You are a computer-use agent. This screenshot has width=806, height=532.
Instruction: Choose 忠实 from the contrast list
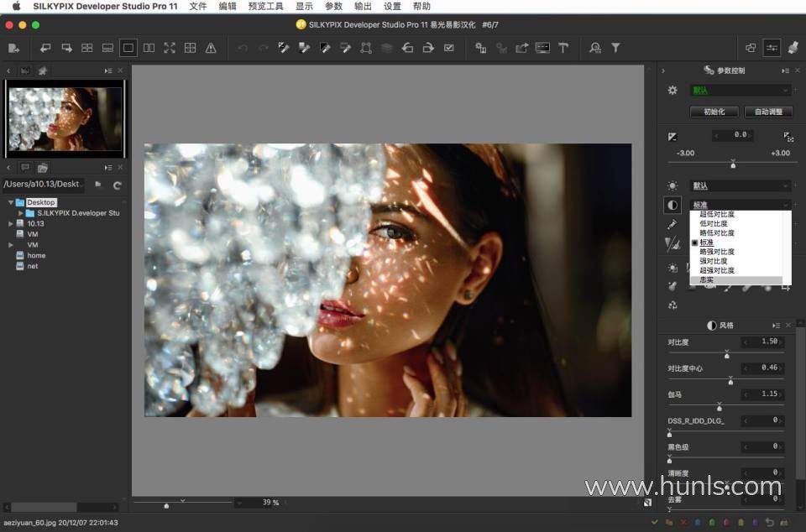pos(707,279)
